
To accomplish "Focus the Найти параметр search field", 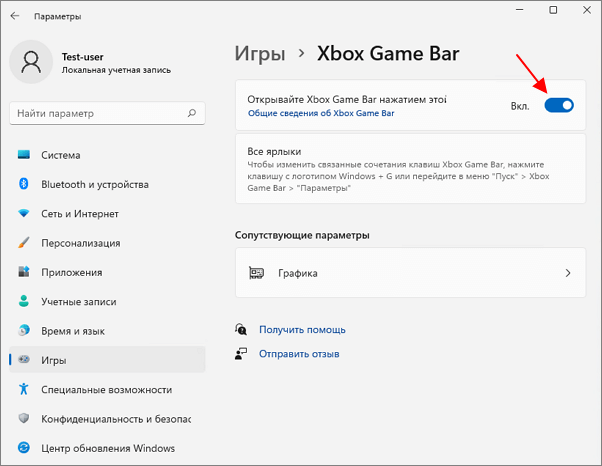I will pos(107,113).
